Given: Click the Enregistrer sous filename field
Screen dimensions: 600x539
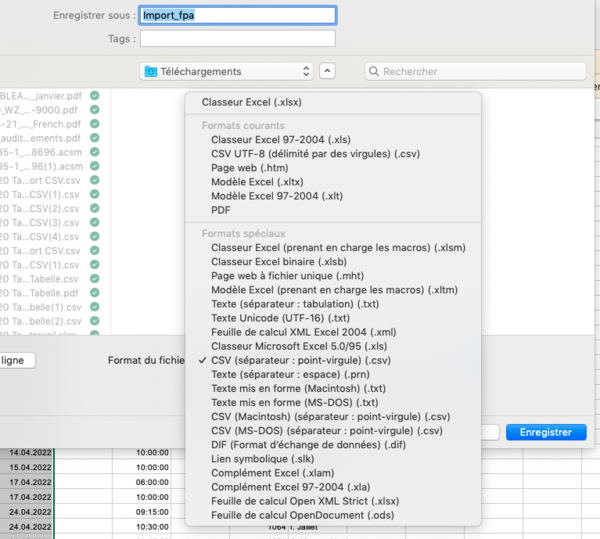Looking at the screenshot, I should point(238,15).
